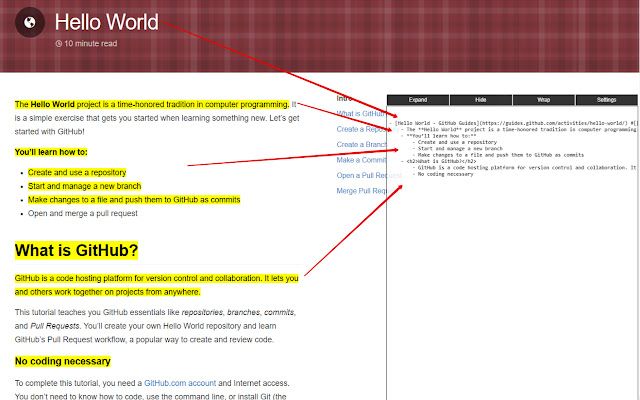The width and height of the screenshot is (640, 400).
Task: Toggle the Wrap option in the panel
Action: [x=543, y=100]
